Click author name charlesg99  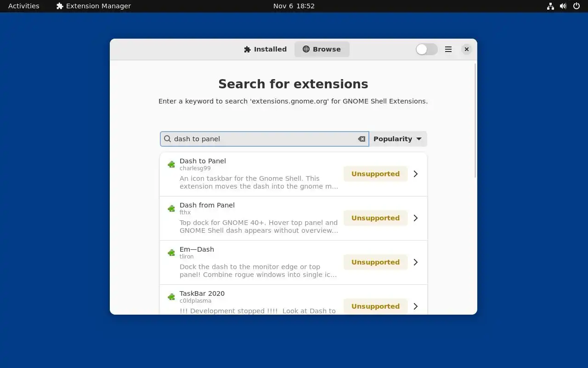pos(195,168)
